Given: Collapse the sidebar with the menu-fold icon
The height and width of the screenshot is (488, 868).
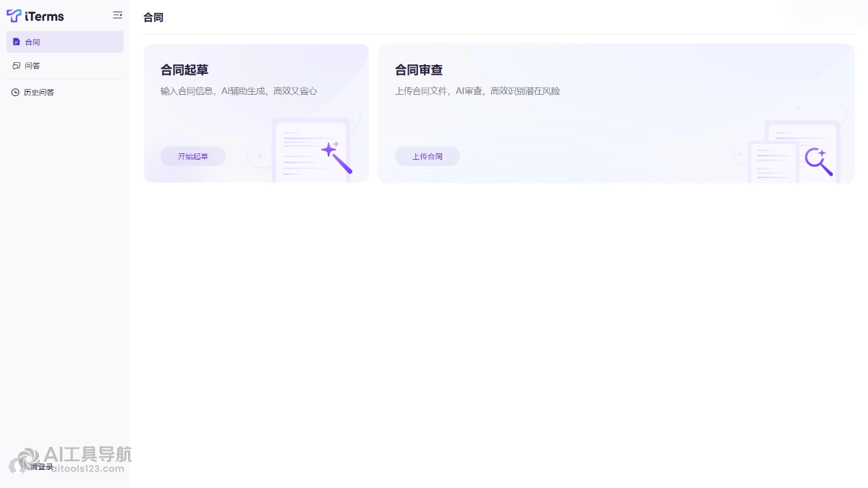Looking at the screenshot, I should coord(117,15).
